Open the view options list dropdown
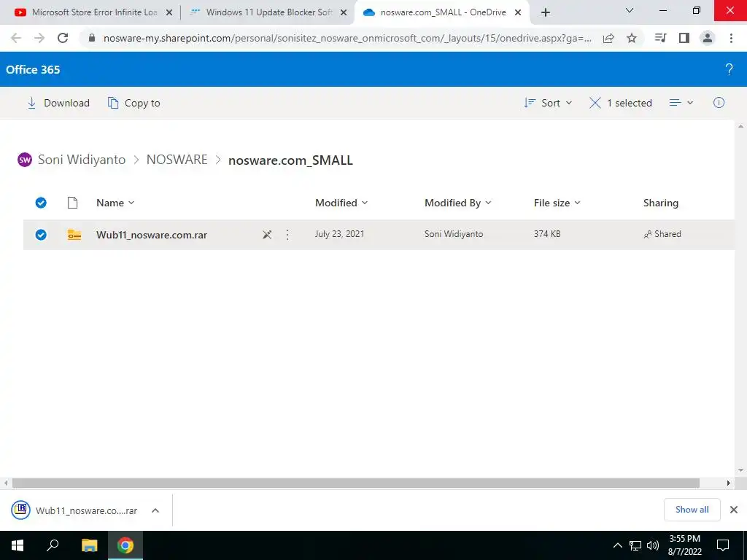The width and height of the screenshot is (747, 560). pos(681,103)
